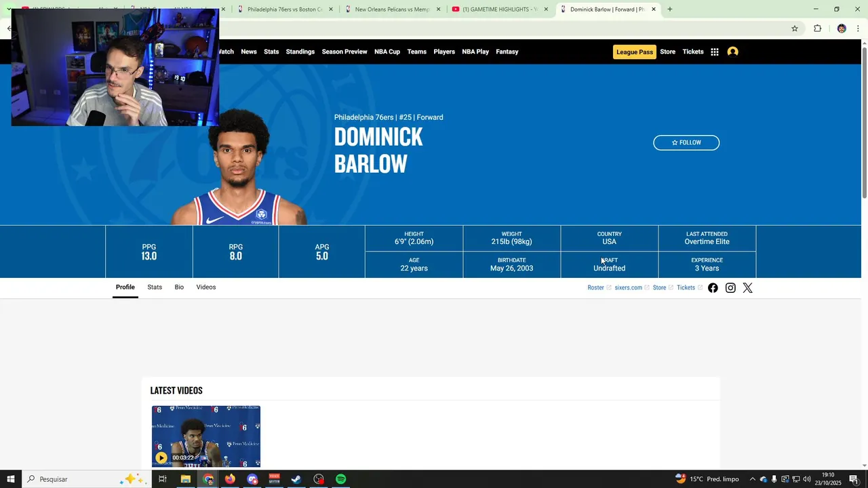Select the player Stats tab
The height and width of the screenshot is (488, 868).
tap(155, 287)
